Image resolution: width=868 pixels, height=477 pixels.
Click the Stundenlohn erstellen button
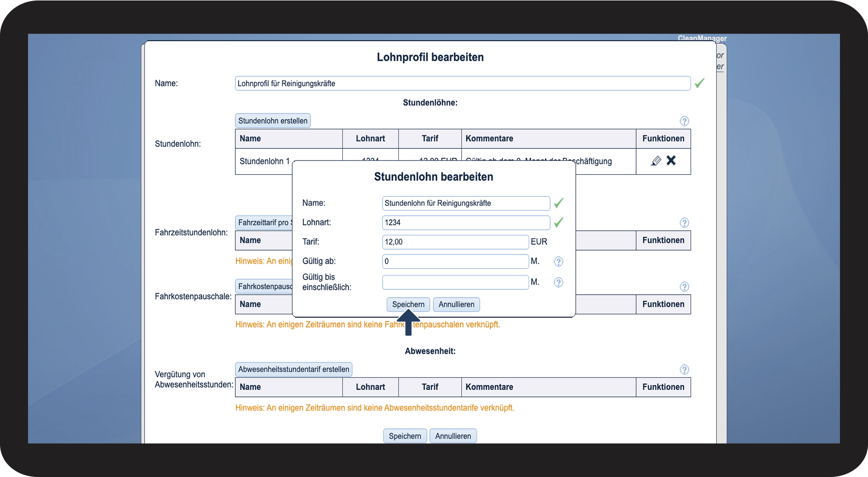click(x=273, y=121)
